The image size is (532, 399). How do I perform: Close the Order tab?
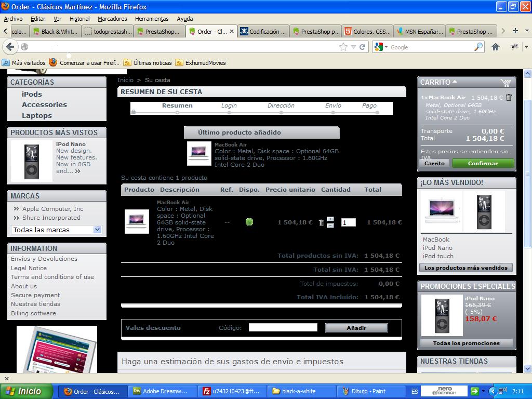pyautogui.click(x=231, y=31)
